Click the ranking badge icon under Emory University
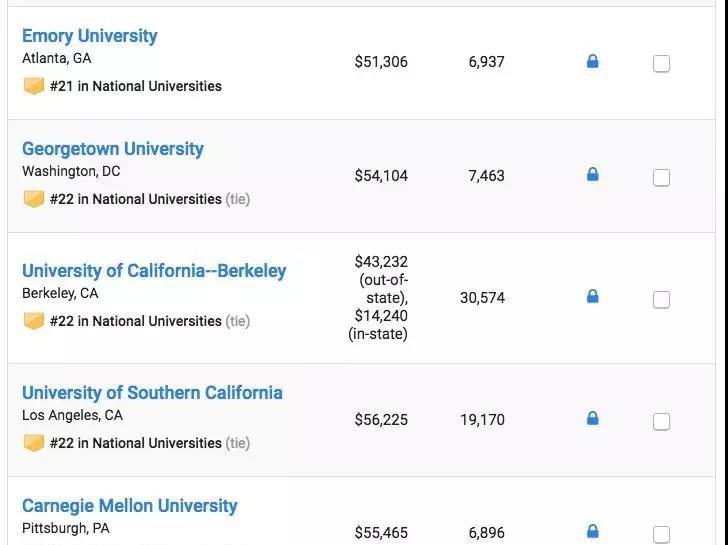The height and width of the screenshot is (545, 728). pyautogui.click(x=34, y=86)
